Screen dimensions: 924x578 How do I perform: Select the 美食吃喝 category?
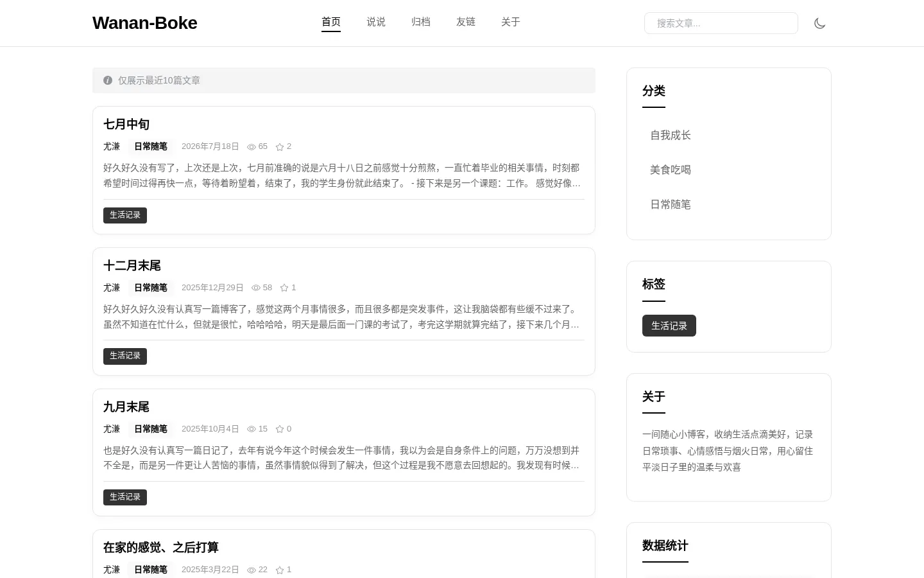point(671,170)
